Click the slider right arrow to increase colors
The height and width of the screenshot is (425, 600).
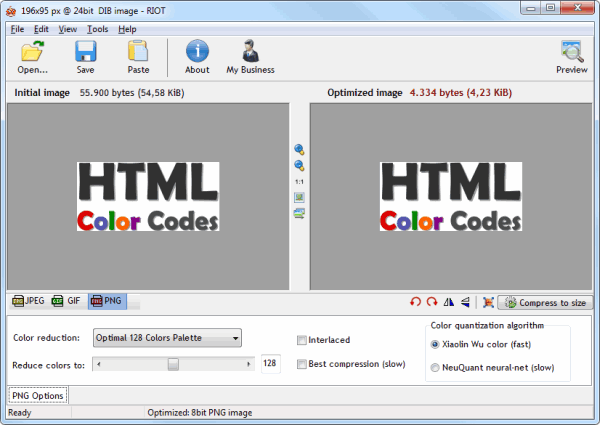pos(249,364)
